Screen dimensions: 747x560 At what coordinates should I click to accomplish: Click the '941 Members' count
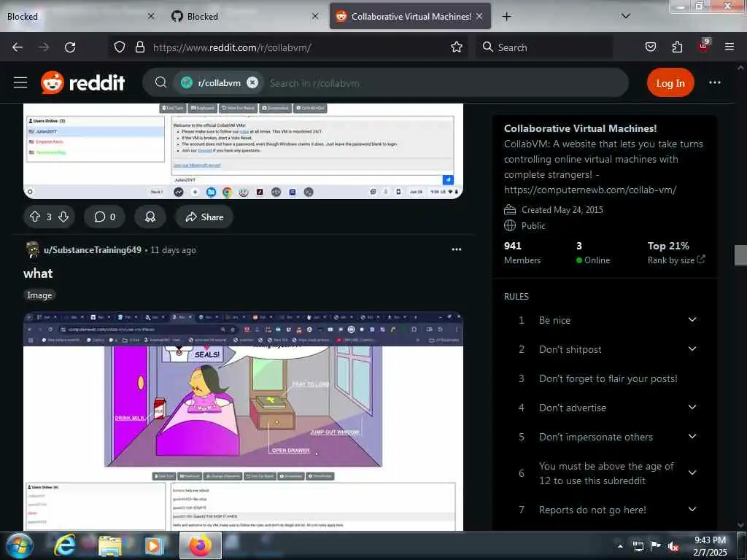point(522,252)
